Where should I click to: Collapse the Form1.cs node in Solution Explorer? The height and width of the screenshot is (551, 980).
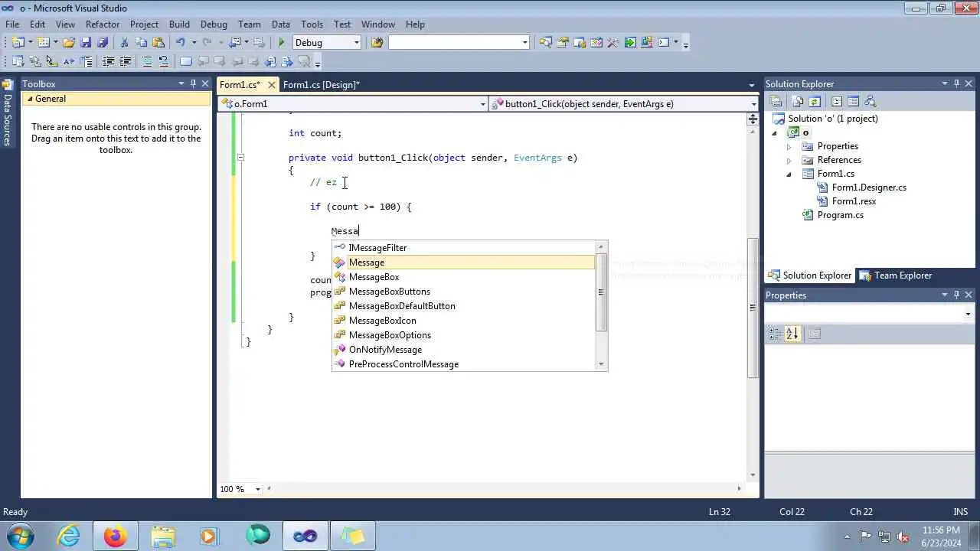pyautogui.click(x=789, y=174)
